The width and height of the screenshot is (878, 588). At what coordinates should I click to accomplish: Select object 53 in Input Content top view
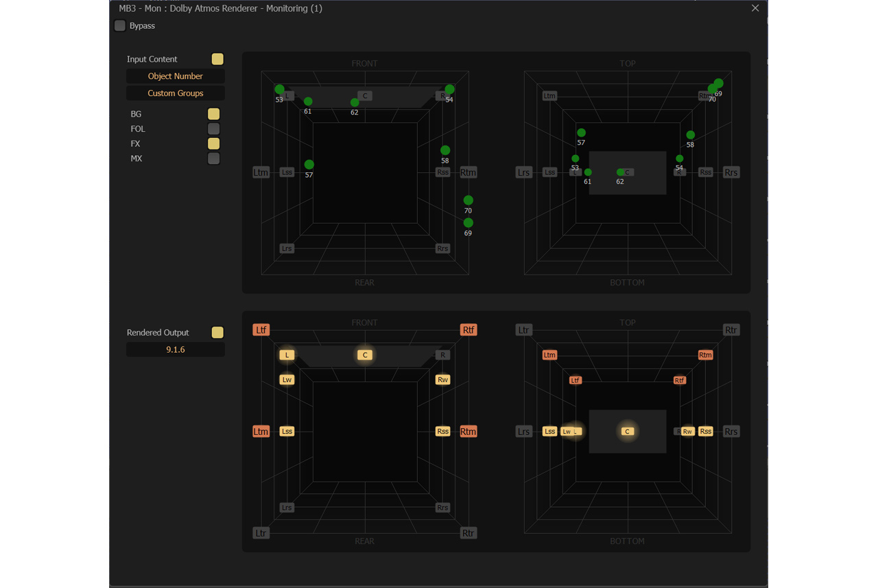tap(576, 158)
